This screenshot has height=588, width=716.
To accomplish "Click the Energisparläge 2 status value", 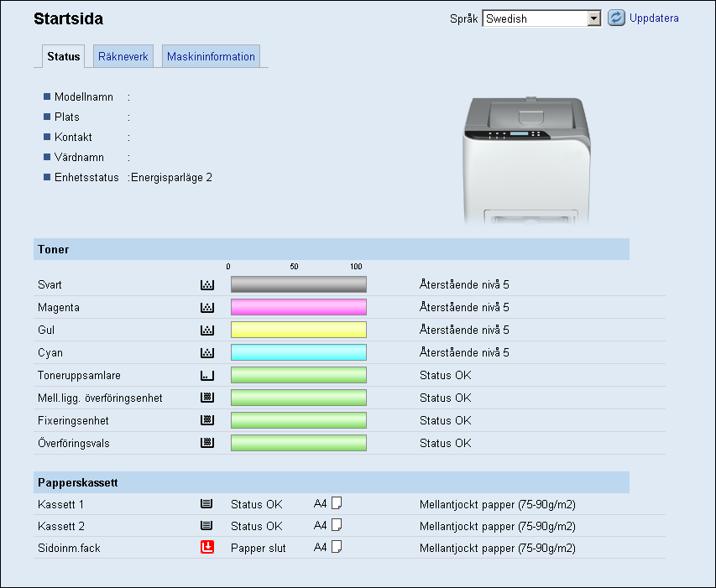I will (x=171, y=178).
